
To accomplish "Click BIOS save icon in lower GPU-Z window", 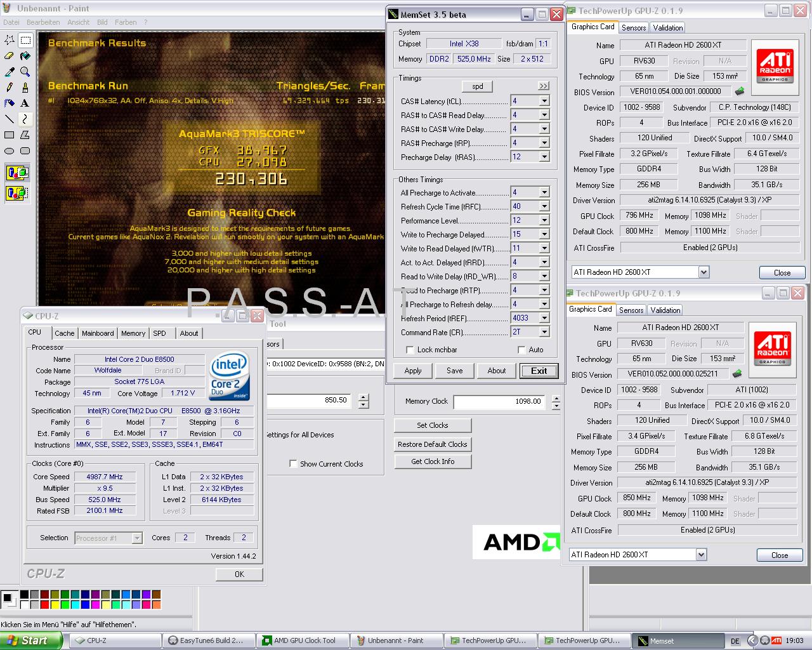I will 737,374.
